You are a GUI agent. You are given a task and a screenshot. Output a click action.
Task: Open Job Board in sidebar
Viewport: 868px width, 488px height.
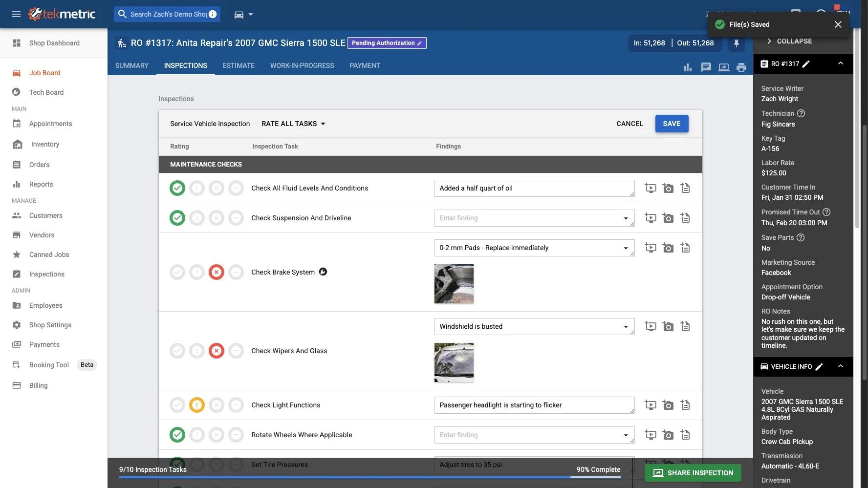tap(45, 73)
